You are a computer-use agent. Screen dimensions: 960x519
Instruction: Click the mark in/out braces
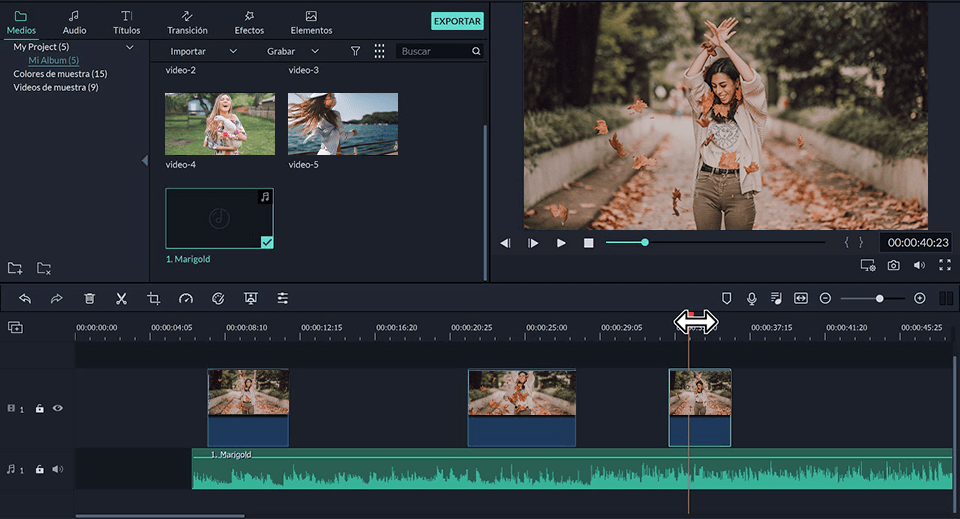(853, 242)
